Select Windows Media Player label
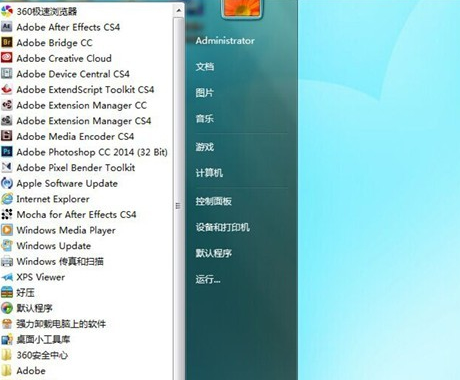460x380 pixels. pos(66,230)
